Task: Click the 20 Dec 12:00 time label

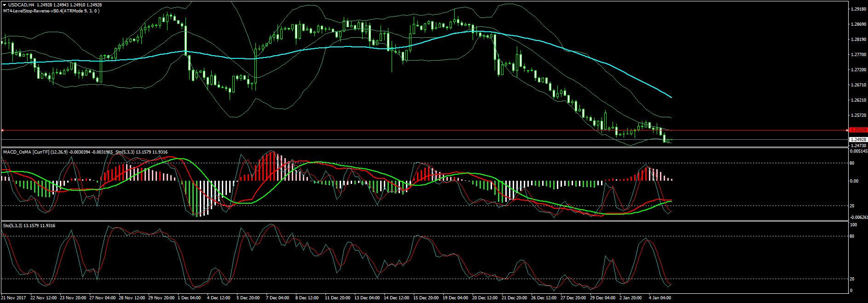Action: (485, 298)
